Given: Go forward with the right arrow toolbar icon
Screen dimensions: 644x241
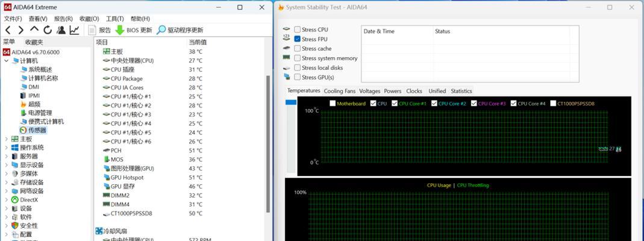Looking at the screenshot, I should coord(21,30).
